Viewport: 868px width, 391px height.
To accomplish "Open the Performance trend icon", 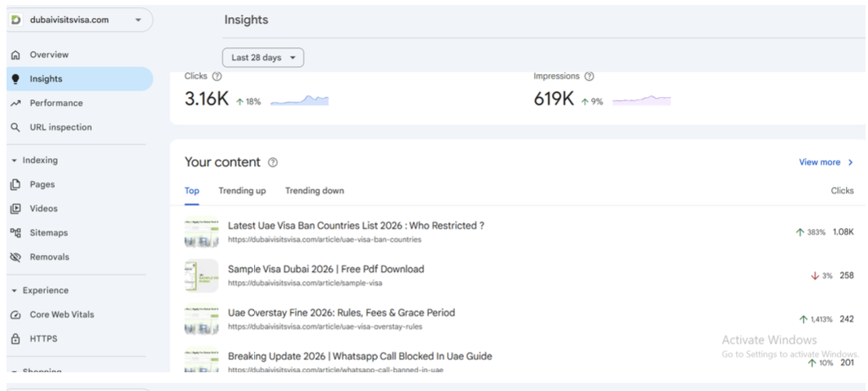I will click(15, 103).
